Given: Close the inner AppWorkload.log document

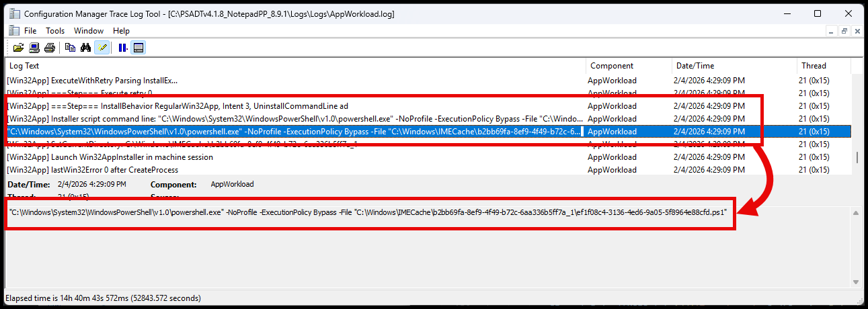Looking at the screenshot, I should [857, 31].
